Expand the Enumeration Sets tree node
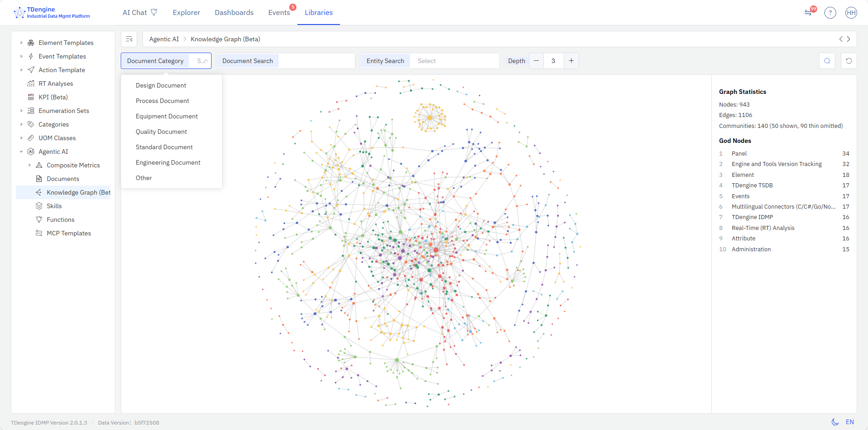 21,111
